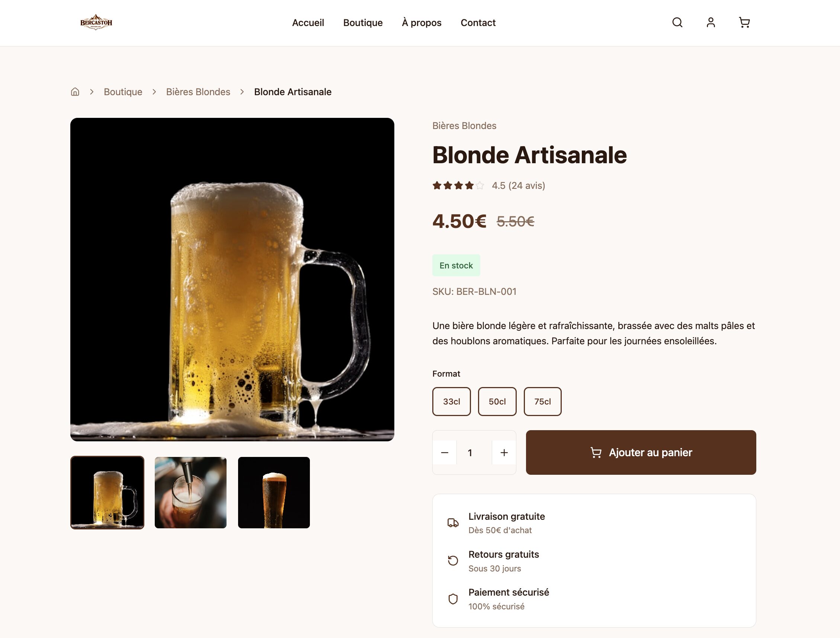
Task: Select the 33cl format option
Action: point(451,402)
